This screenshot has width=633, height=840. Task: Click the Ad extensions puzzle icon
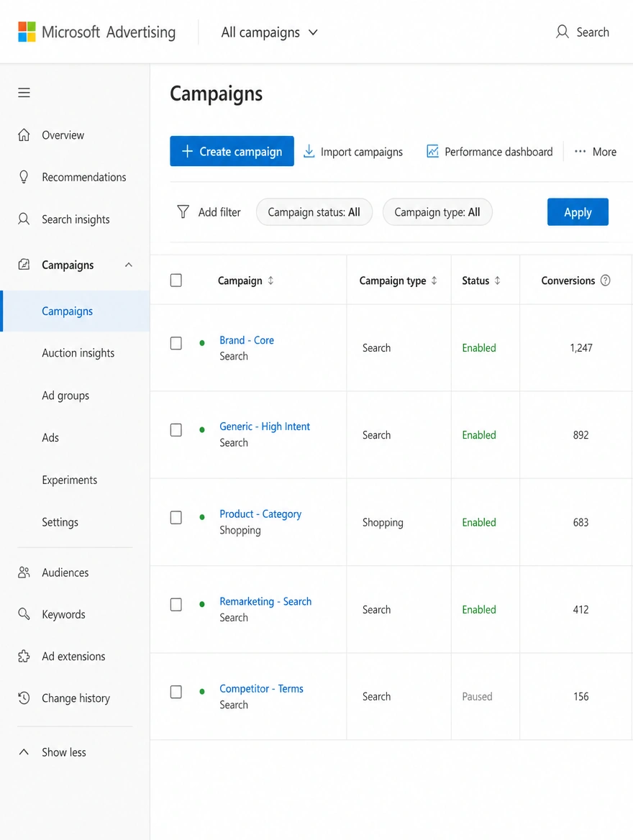coord(24,656)
